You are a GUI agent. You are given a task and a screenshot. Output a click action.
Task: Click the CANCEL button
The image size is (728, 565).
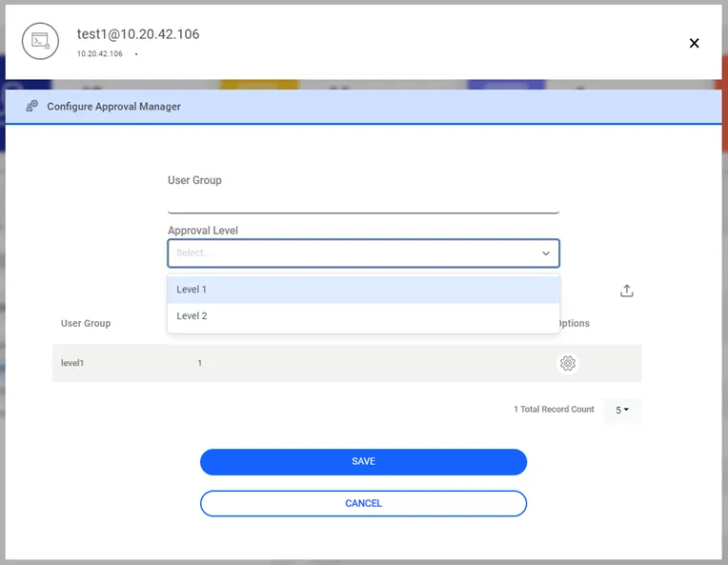(364, 503)
